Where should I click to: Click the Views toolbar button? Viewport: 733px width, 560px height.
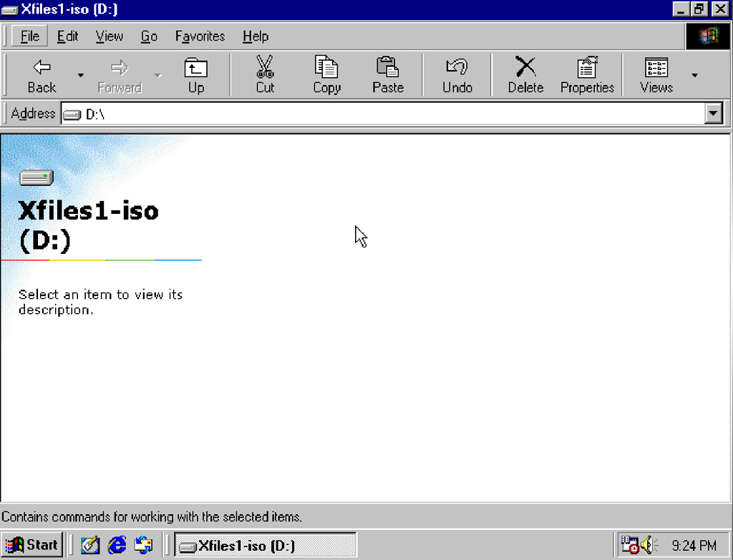(656, 75)
